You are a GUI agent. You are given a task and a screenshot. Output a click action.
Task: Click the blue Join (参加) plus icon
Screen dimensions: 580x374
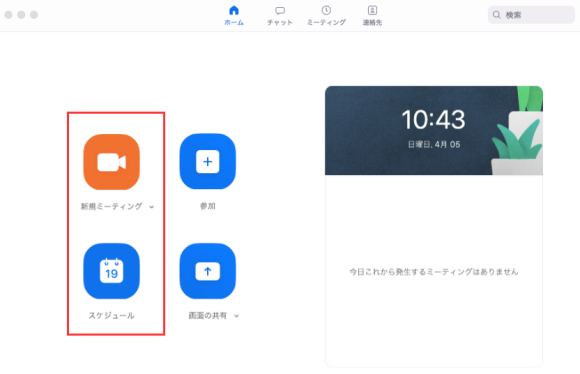click(x=208, y=162)
